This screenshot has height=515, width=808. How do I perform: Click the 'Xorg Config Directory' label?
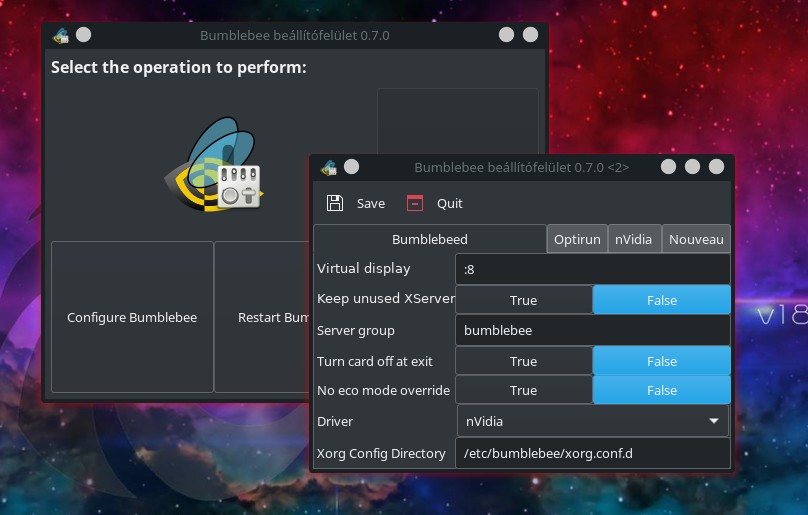(x=381, y=454)
